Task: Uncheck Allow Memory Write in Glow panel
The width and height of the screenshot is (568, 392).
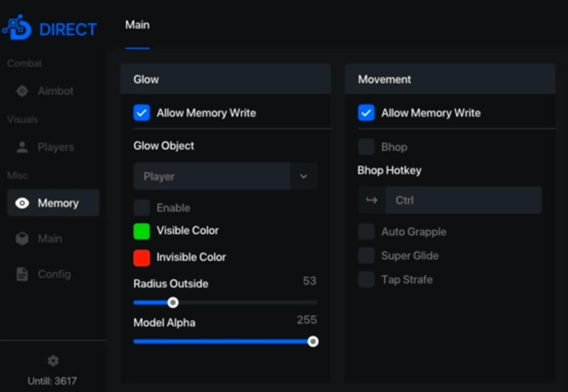Action: pos(142,113)
